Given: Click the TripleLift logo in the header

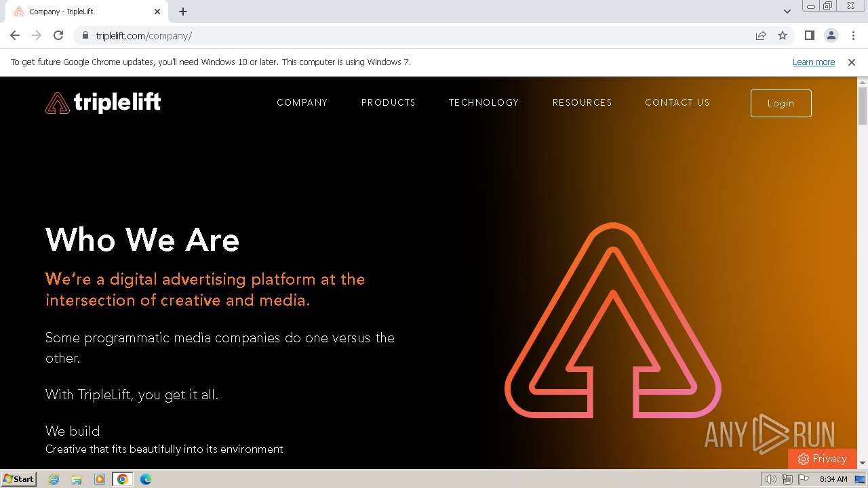Looking at the screenshot, I should 103,102.
